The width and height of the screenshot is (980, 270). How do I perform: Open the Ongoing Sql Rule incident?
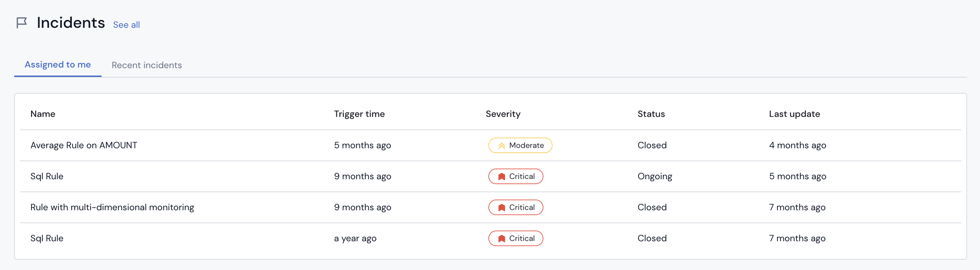point(47,176)
